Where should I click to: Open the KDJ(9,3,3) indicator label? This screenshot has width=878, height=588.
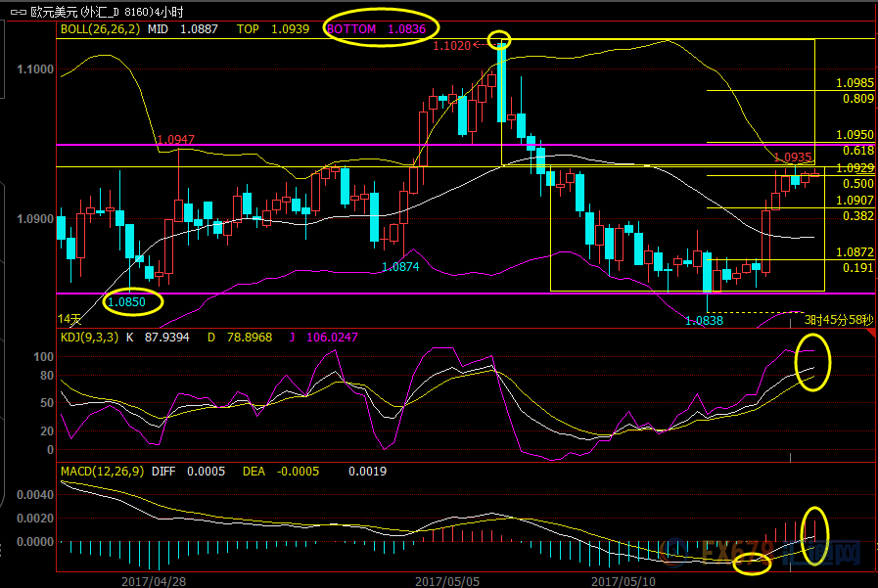pyautogui.click(x=91, y=338)
